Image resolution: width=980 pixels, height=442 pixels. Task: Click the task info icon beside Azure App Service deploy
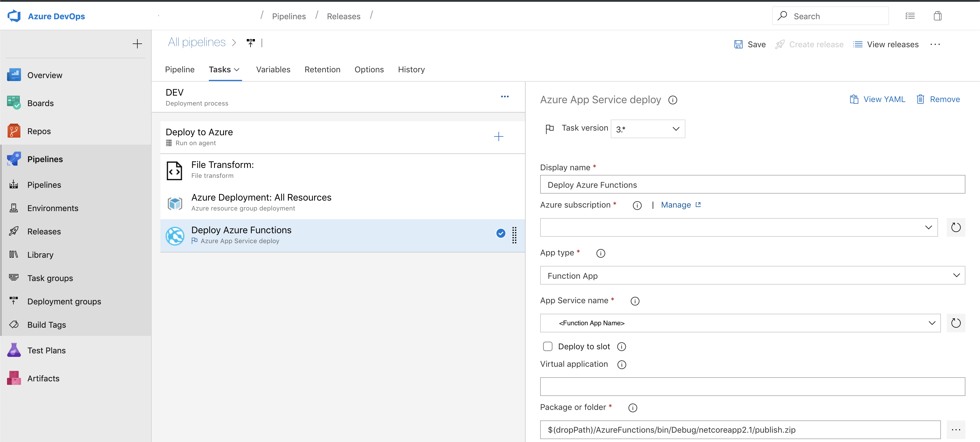coord(673,100)
